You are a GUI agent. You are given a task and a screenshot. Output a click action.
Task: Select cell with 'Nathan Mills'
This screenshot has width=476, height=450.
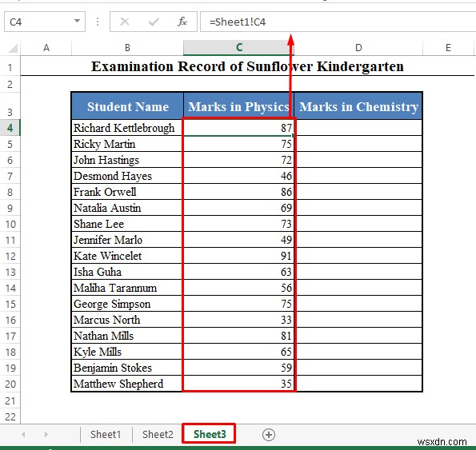[x=127, y=336]
